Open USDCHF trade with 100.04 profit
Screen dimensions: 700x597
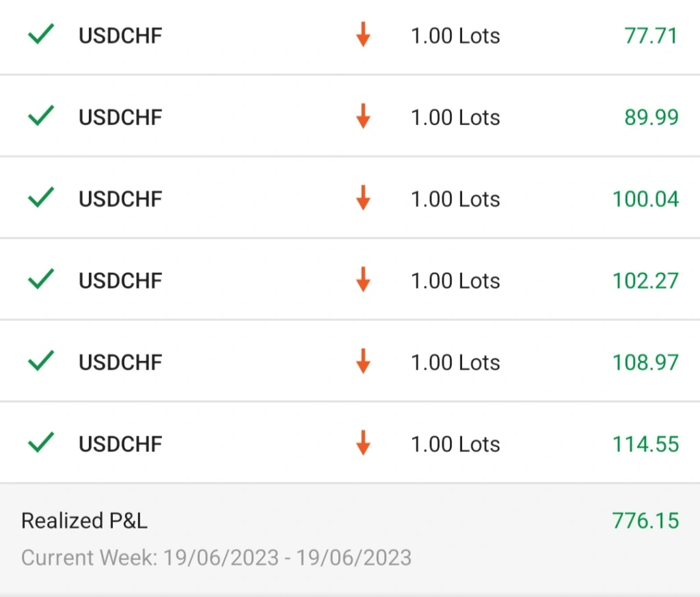click(350, 198)
